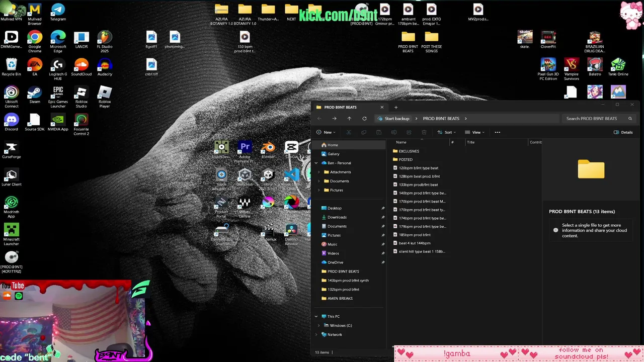Select the CurseForge desktop icon
Screen dimensions: 644x362
click(x=11, y=150)
